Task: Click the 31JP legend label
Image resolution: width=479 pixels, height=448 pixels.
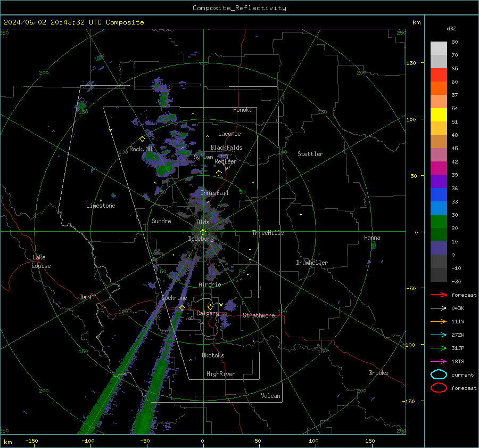Action: click(458, 348)
